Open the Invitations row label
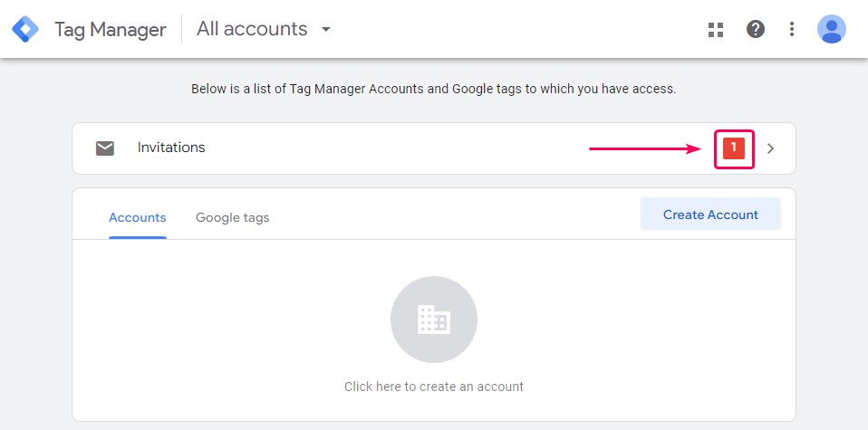The width and height of the screenshot is (868, 430). tap(171, 148)
